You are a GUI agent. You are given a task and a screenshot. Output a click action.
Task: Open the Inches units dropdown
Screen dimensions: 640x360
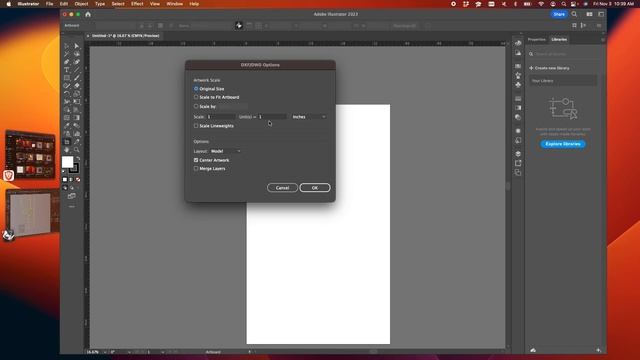[x=309, y=117]
